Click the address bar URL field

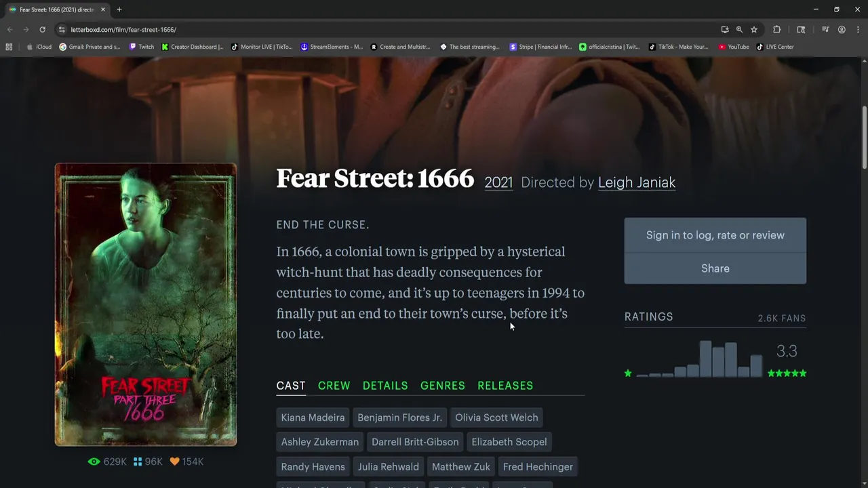click(x=387, y=30)
